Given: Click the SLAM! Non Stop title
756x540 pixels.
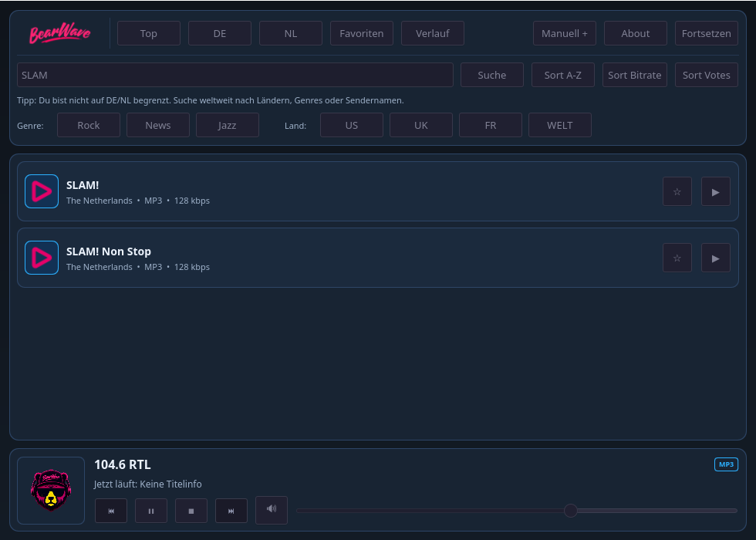Looking at the screenshot, I should pos(109,251).
